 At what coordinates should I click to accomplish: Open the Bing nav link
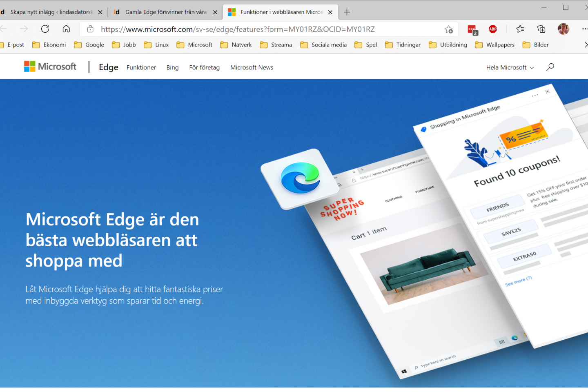(172, 67)
